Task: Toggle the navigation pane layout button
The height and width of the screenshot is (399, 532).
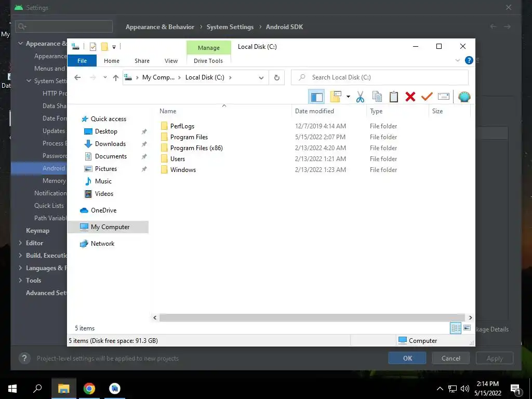Action: point(316,97)
